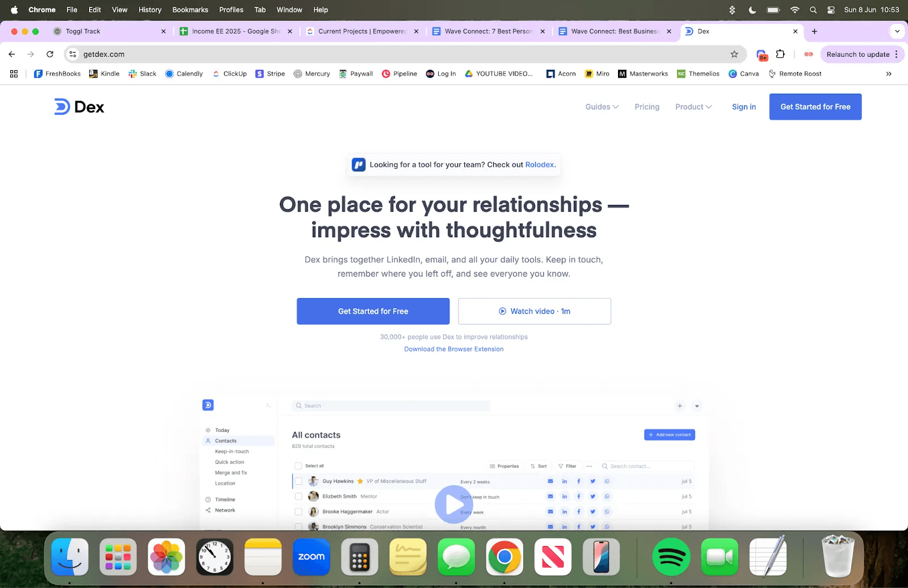Screen dimensions: 908x588
Task: Switch to the Toggl Track tab
Action: coord(110,31)
